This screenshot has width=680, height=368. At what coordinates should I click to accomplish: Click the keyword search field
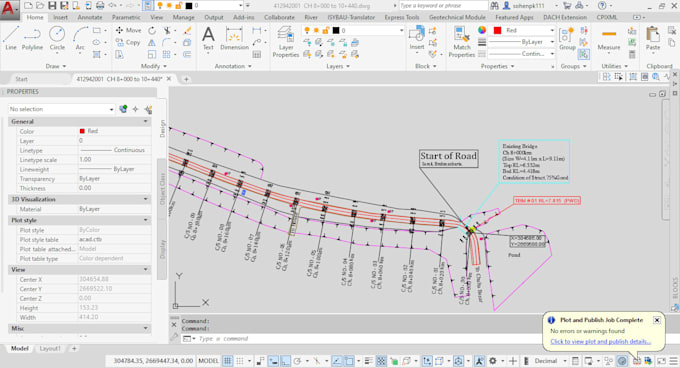(442, 6)
